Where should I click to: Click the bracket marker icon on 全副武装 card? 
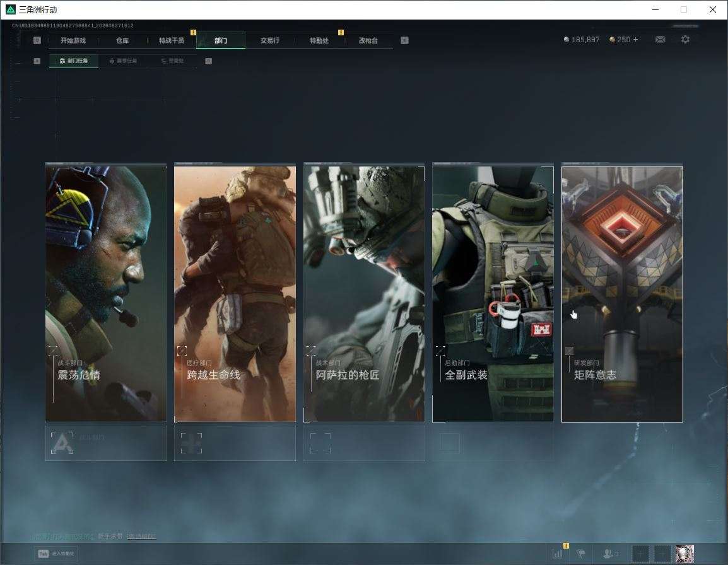click(x=440, y=351)
